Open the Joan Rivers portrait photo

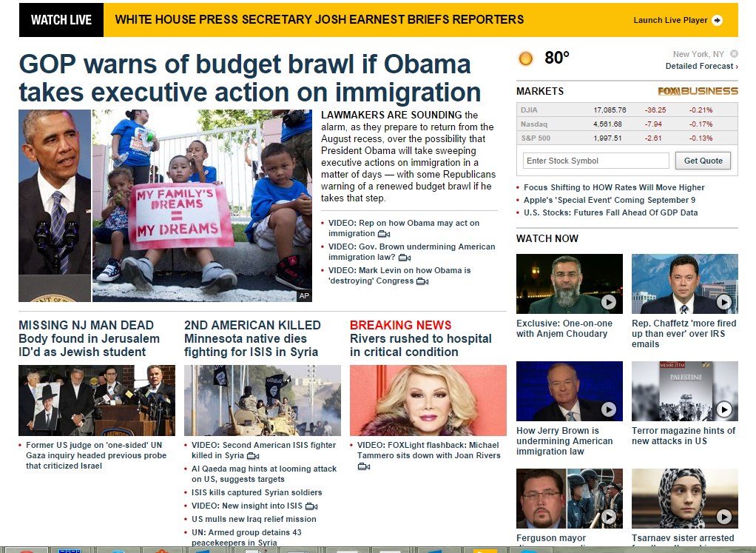pyautogui.click(x=428, y=400)
